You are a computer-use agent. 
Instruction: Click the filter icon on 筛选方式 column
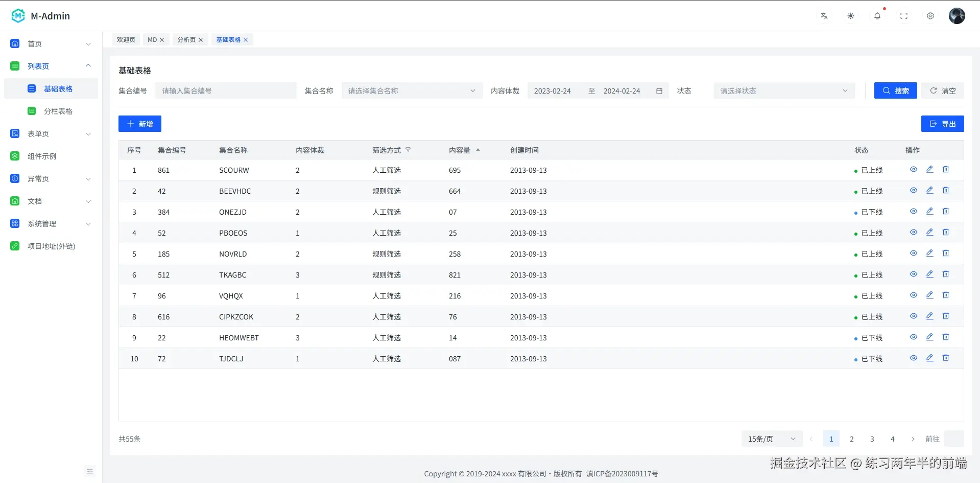408,150
